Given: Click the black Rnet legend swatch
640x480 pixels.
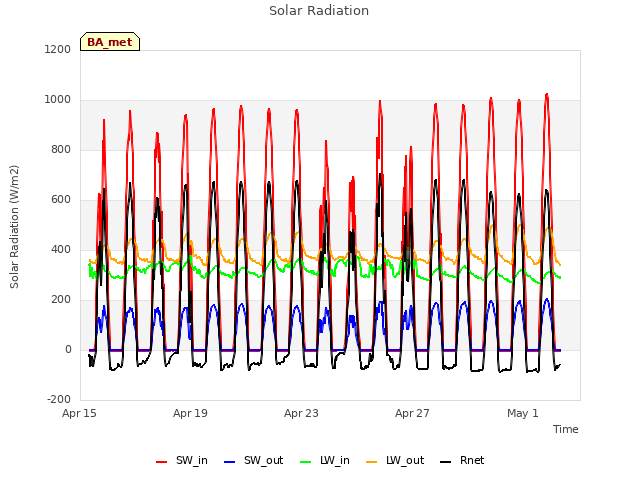Looking at the screenshot, I should pos(446,462).
